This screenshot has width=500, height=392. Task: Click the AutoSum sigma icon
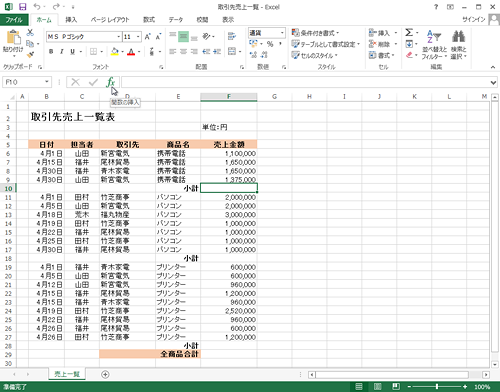(x=409, y=33)
